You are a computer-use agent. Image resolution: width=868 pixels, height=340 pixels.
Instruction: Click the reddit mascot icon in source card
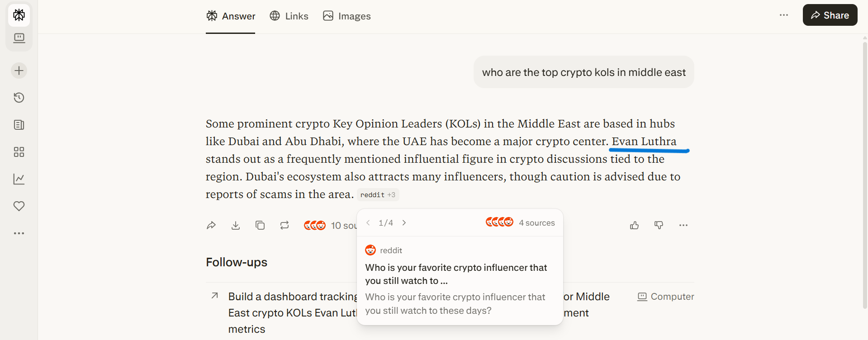coord(370,250)
